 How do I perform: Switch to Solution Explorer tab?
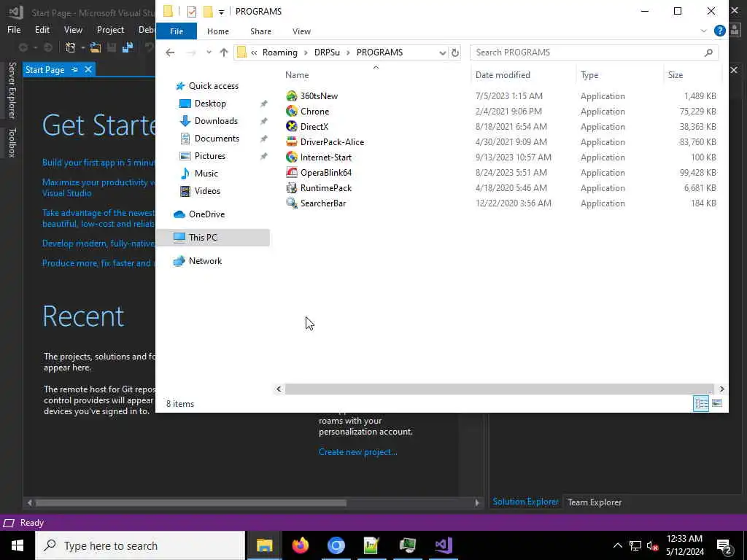pos(525,502)
